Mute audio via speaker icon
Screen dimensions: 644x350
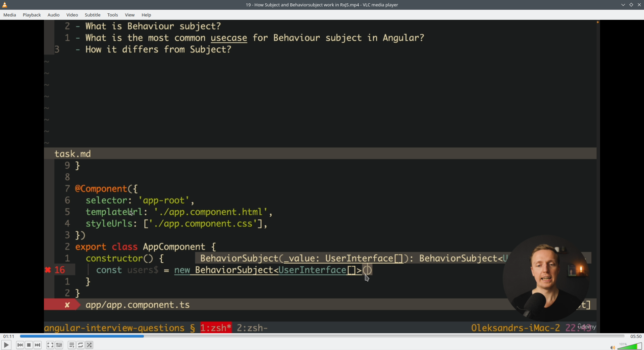(612, 347)
